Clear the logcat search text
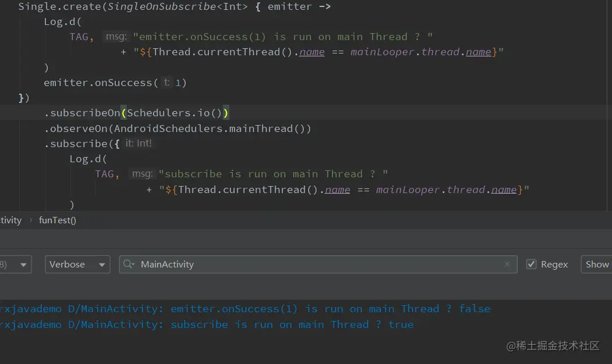 [507, 264]
